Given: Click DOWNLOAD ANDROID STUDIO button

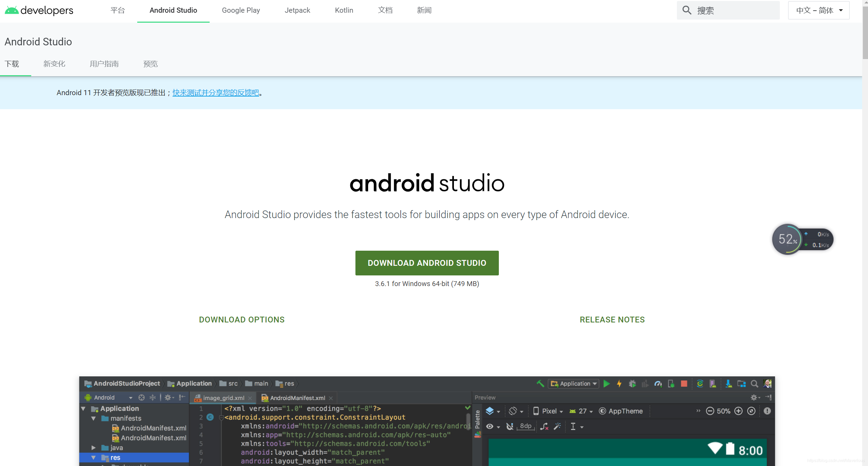Looking at the screenshot, I should [x=427, y=263].
